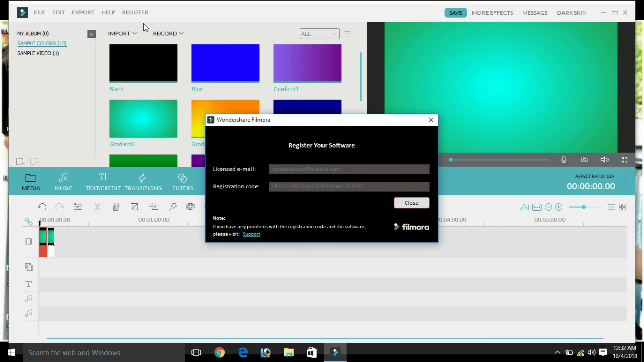Toggle the media list view icon

tap(347, 34)
